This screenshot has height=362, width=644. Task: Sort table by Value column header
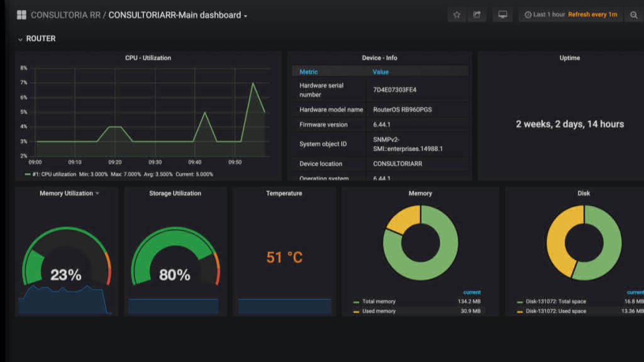[x=380, y=72]
